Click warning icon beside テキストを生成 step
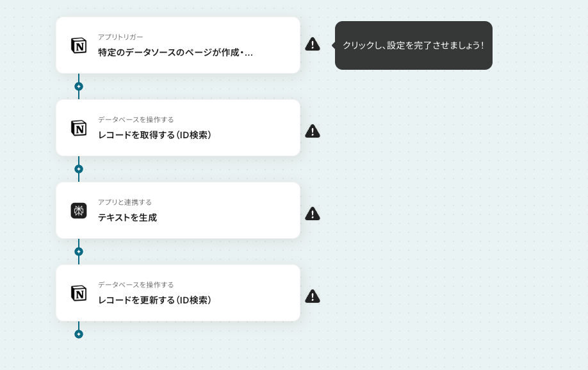Screen dimensions: 588x370 pos(313,214)
